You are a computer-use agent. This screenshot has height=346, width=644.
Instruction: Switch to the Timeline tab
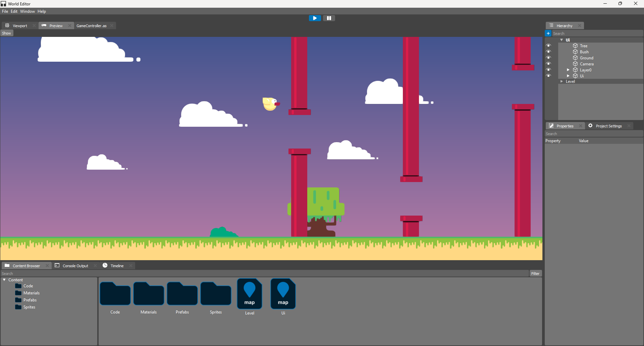(x=117, y=266)
